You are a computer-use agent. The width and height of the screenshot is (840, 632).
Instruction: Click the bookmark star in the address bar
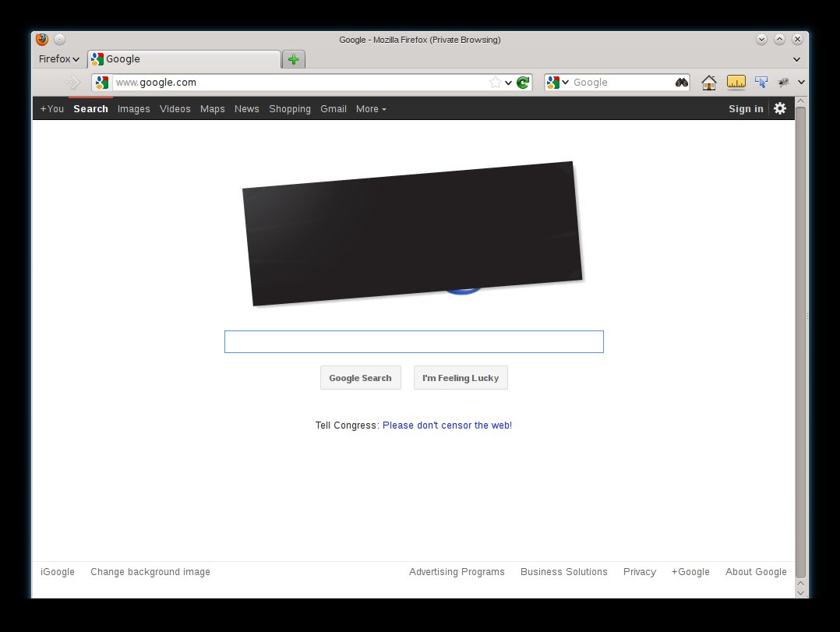click(495, 83)
